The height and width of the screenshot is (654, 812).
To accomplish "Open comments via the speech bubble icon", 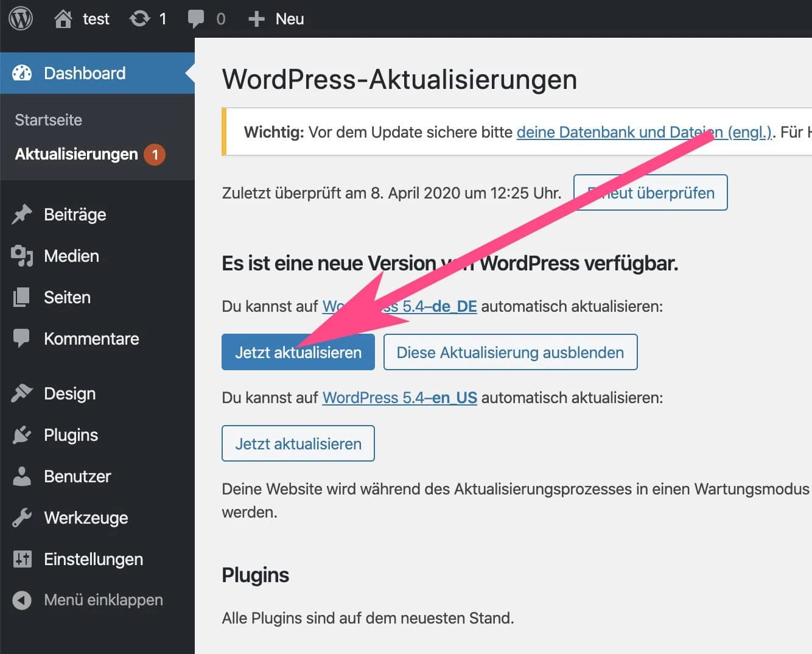I will [196, 18].
